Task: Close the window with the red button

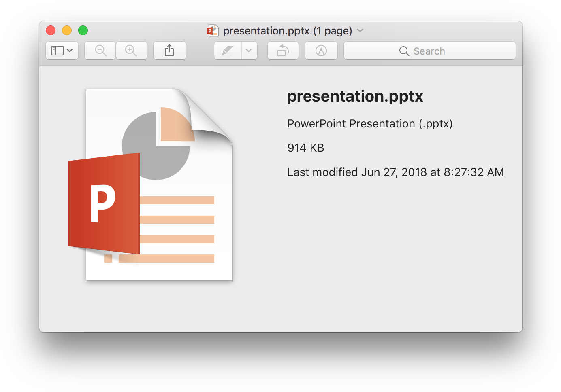Action: coord(51,30)
